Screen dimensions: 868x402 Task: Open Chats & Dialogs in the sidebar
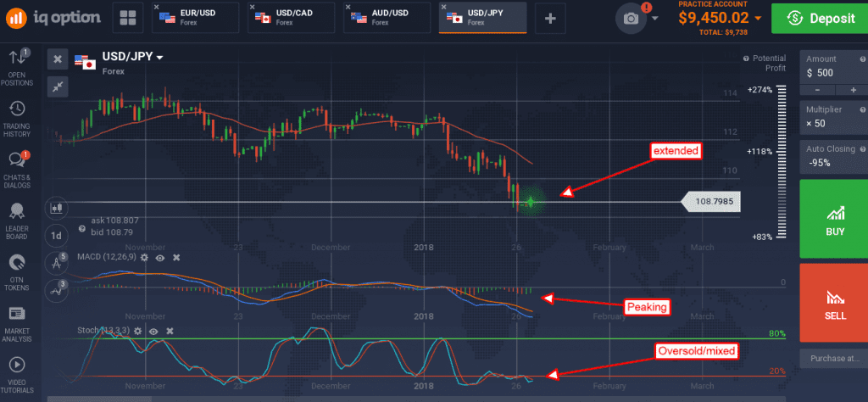(17, 170)
